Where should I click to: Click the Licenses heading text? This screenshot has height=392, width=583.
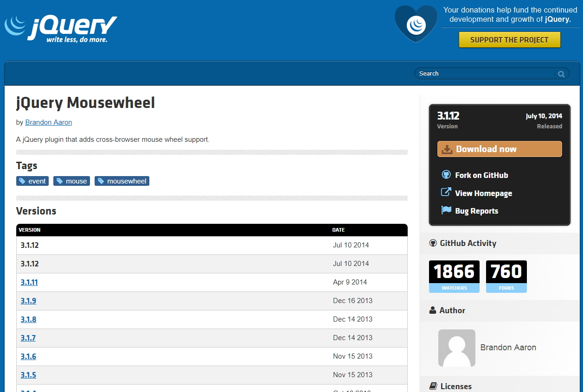coord(456,386)
